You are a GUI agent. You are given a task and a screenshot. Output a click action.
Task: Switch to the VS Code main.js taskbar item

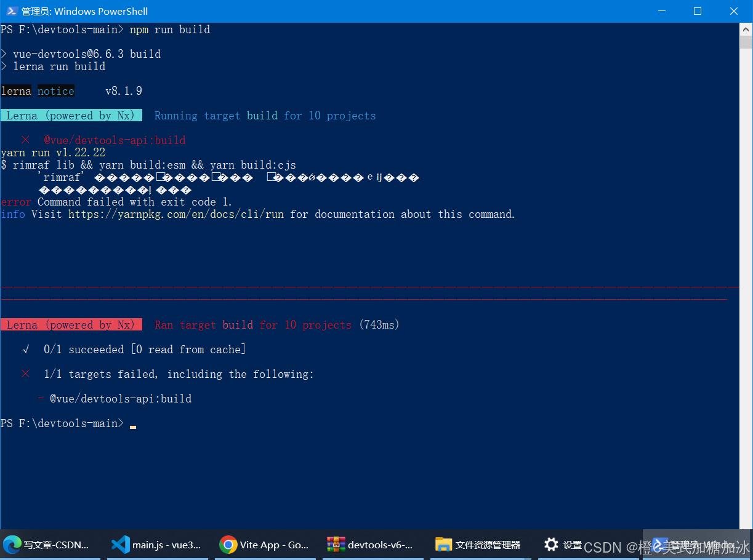(158, 545)
